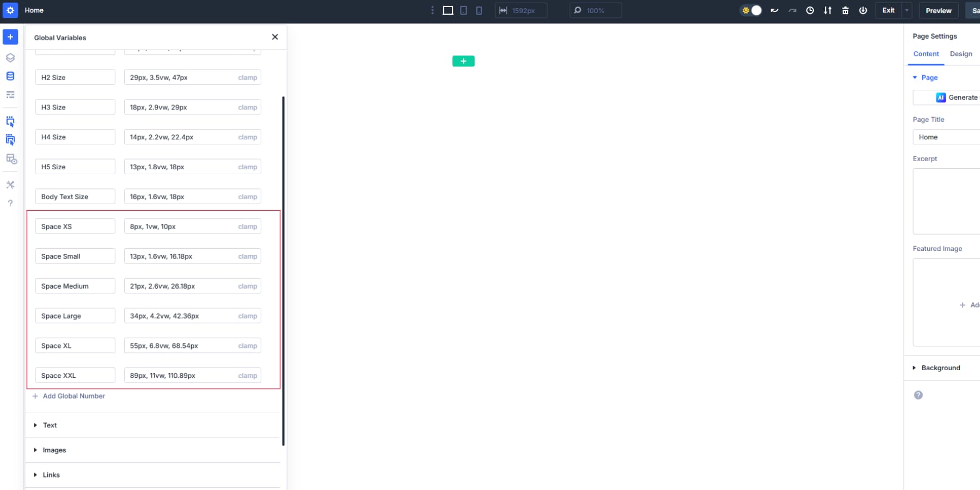Open the Settings list icon in sidebar
980x490 pixels.
click(x=10, y=94)
